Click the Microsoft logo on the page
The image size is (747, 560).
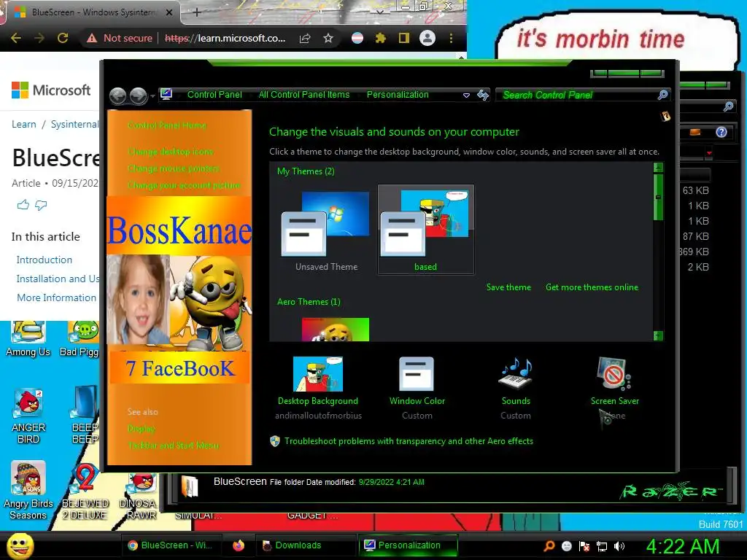click(51, 90)
